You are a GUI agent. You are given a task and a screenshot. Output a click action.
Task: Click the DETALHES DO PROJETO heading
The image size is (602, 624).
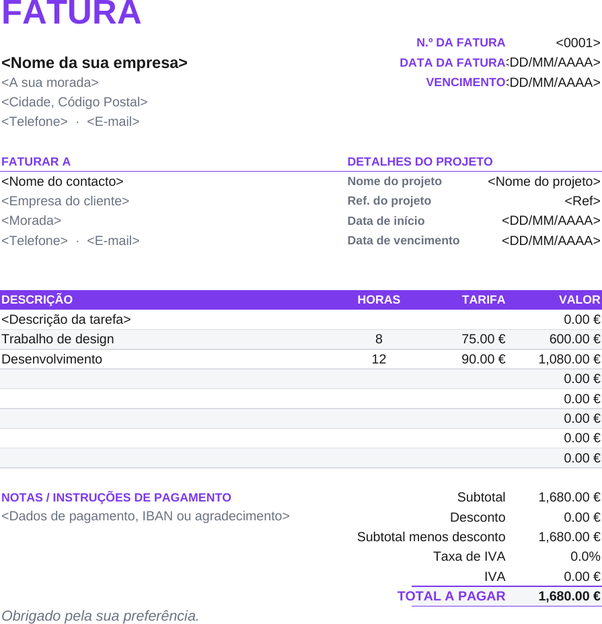[420, 162]
